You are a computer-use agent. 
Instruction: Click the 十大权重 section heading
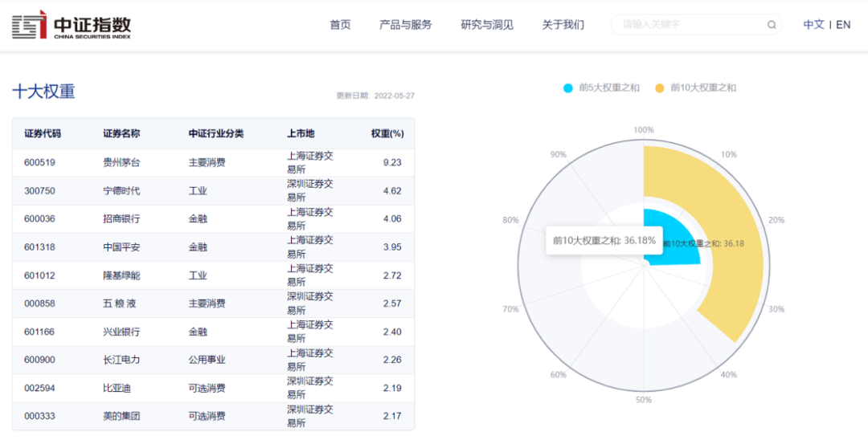43,92
